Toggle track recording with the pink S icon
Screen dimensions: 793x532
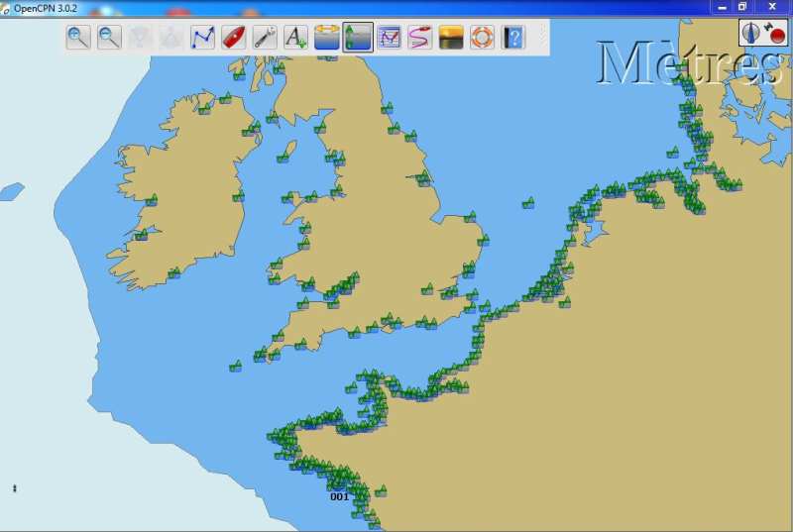[419, 37]
